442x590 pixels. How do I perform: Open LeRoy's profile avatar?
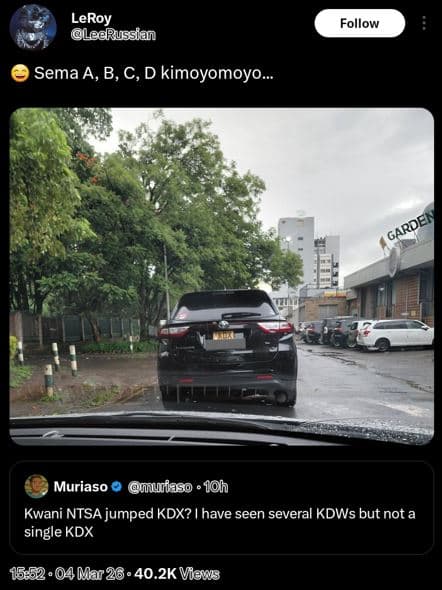(33, 27)
